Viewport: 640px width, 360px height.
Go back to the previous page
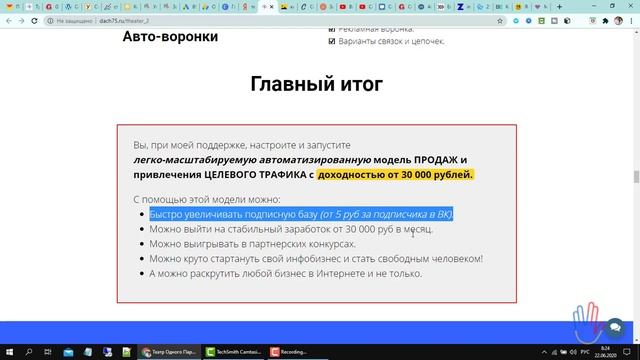tap(9, 21)
